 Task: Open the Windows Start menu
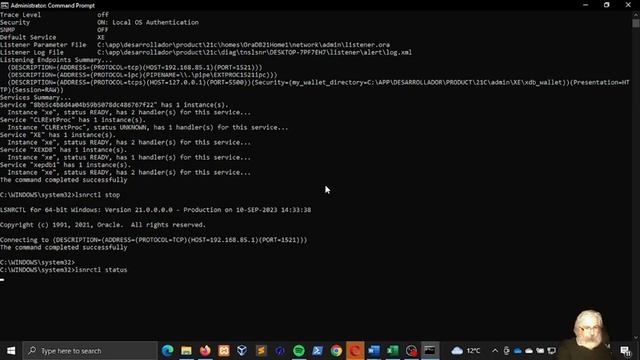[11, 351]
